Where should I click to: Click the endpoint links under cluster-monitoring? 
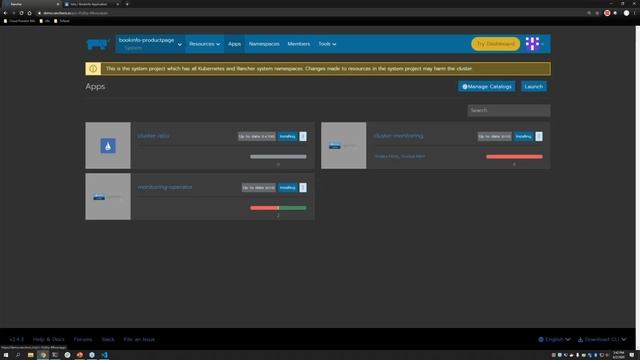400,156
